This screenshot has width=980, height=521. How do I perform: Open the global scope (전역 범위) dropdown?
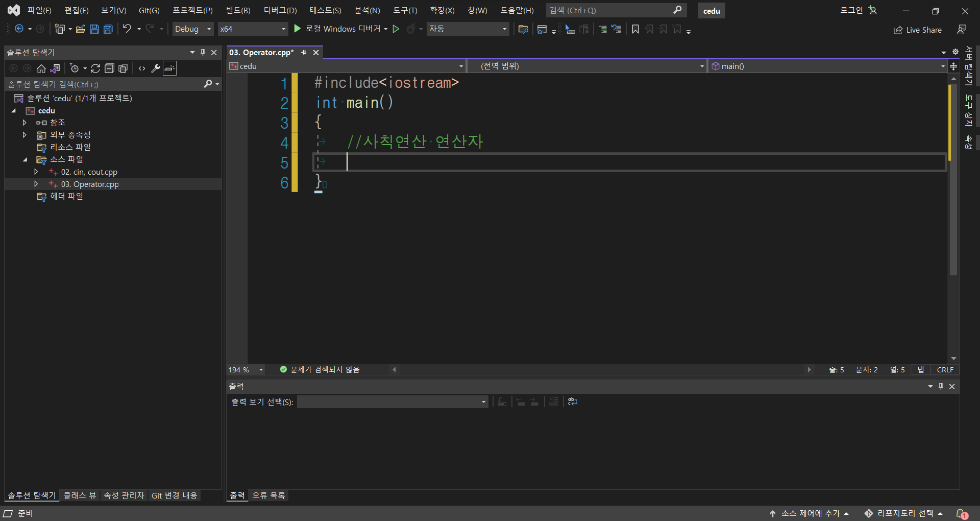pyautogui.click(x=587, y=66)
